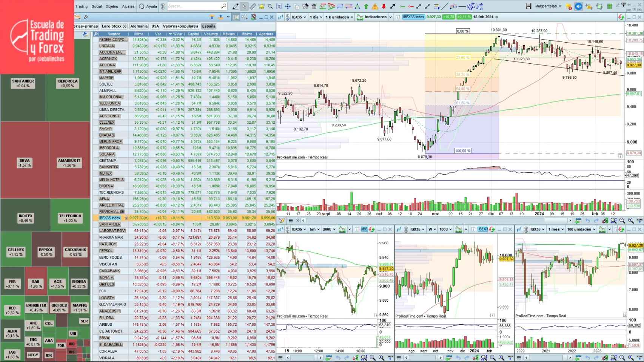This screenshot has width=644, height=362.
Task: Click the BBVA heatmap tile
Action: tap(25, 160)
